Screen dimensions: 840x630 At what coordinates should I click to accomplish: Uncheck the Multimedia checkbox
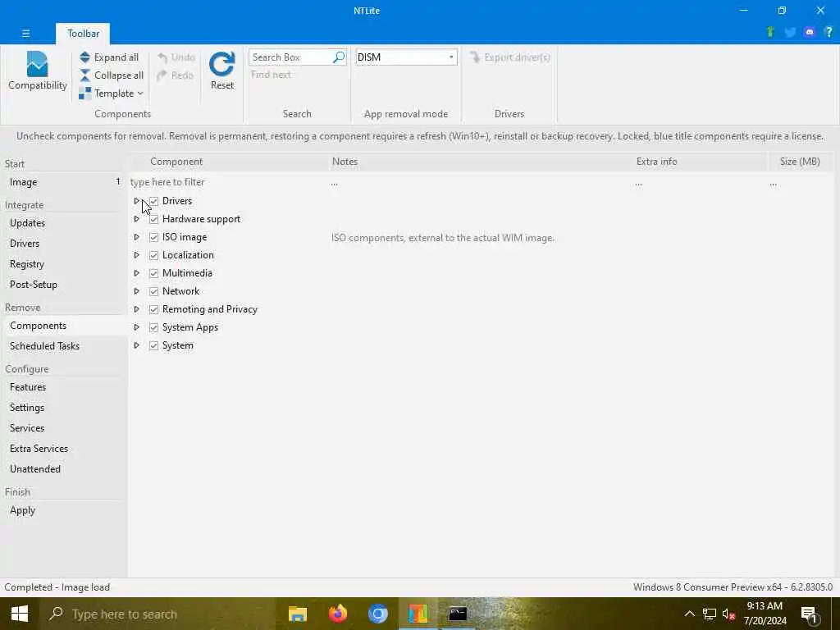click(x=153, y=273)
